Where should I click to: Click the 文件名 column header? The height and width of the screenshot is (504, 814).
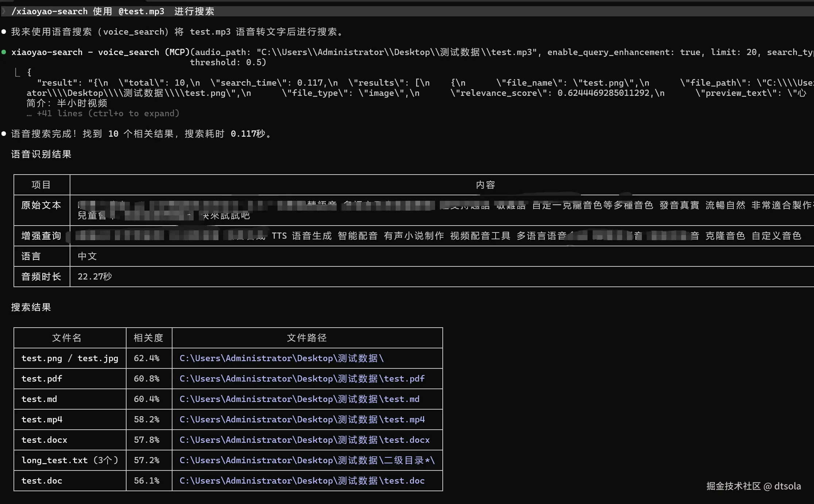pyautogui.click(x=67, y=338)
